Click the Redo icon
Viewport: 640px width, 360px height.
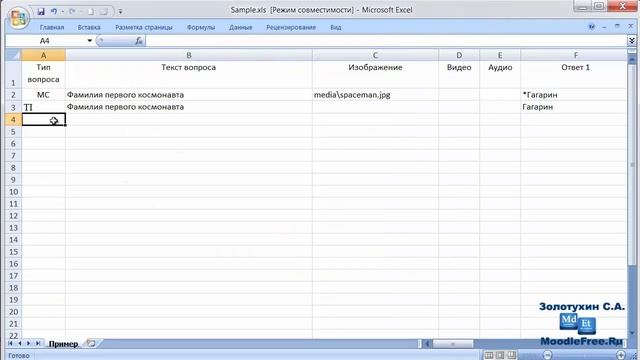tap(72, 11)
